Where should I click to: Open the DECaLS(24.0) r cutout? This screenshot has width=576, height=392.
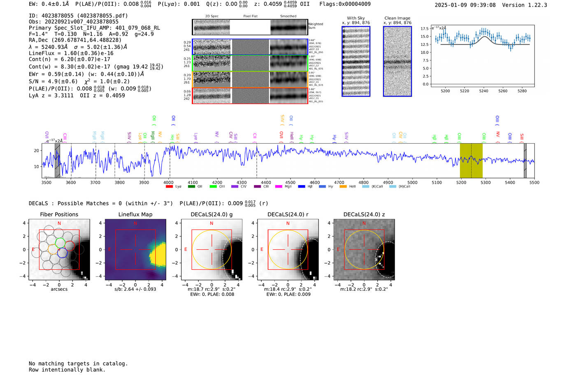288,249
